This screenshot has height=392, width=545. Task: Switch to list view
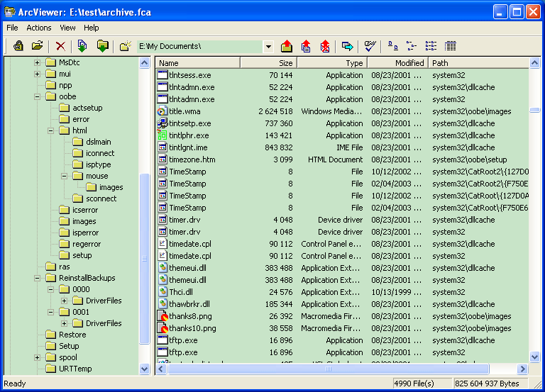[x=431, y=46]
